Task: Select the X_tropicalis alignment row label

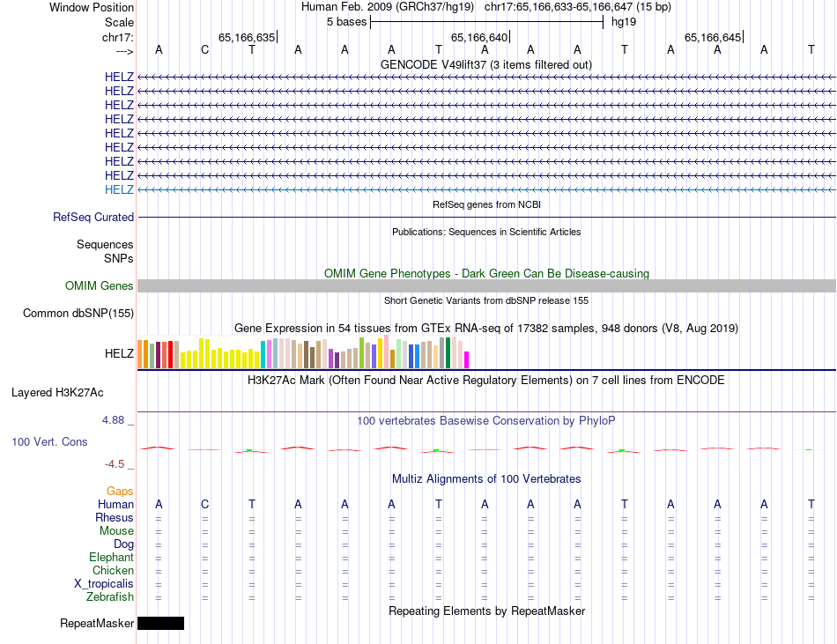Action: 104,584
